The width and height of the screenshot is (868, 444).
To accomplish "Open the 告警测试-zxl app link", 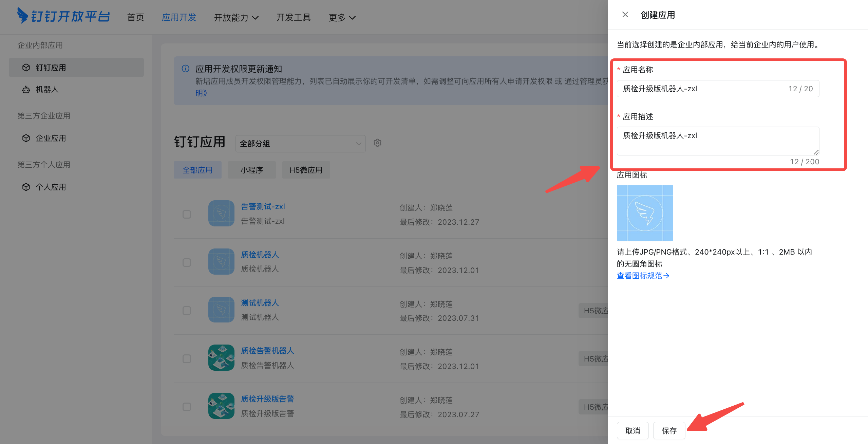I will 263,206.
